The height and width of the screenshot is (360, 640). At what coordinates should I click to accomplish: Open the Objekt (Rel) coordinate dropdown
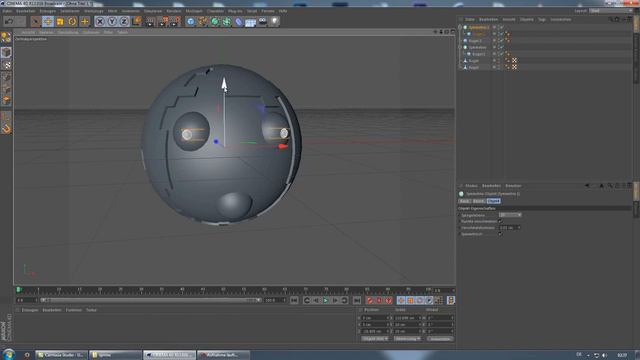[x=375, y=338]
